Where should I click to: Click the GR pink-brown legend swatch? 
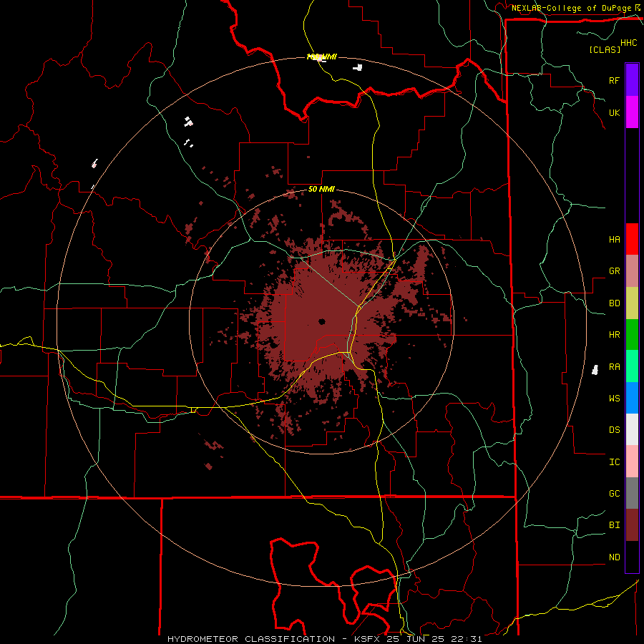tap(632, 271)
